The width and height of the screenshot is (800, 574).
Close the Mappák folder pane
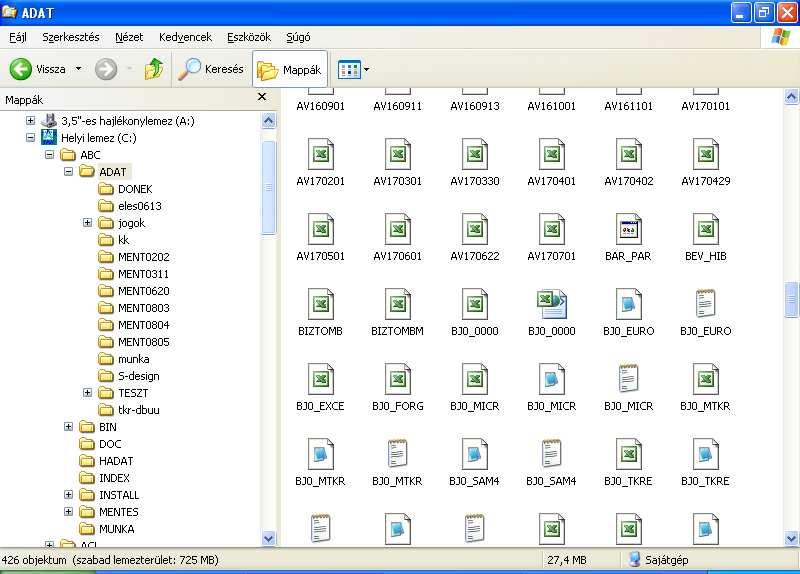(x=262, y=96)
